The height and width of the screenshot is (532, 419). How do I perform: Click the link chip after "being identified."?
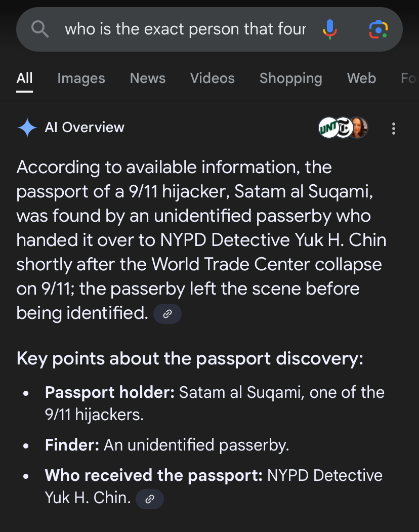click(167, 314)
